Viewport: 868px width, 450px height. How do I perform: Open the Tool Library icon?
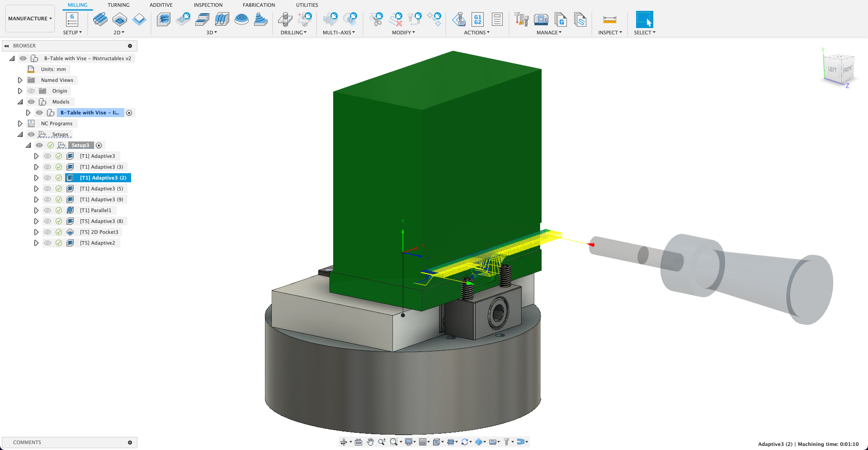pyautogui.click(x=522, y=19)
